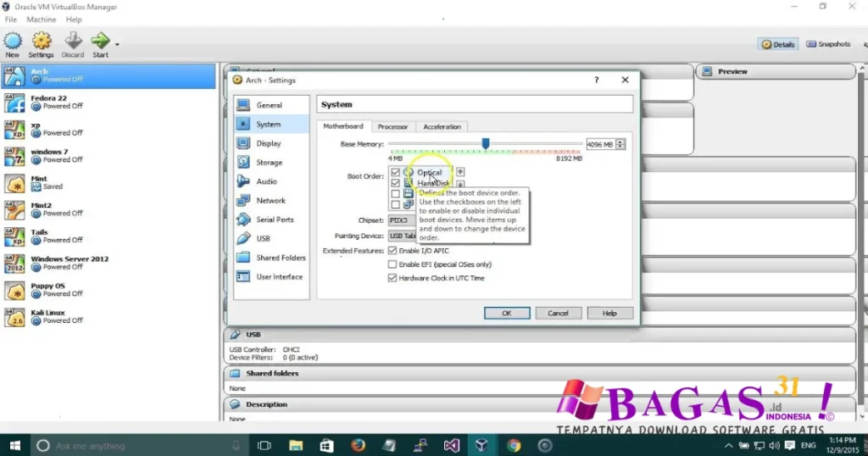Move boot item up with arrow button
This screenshot has width=868, height=456.
[460, 172]
